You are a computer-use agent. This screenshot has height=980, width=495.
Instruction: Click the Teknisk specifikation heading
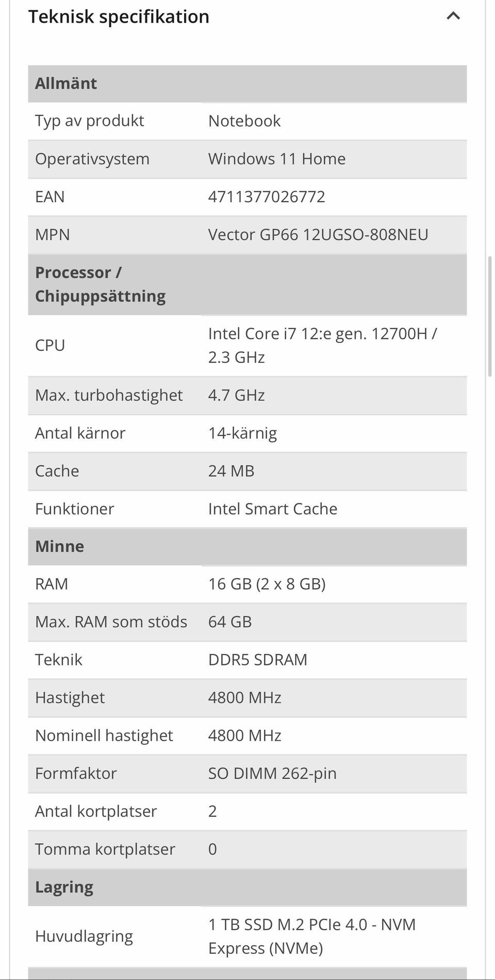[x=119, y=17]
